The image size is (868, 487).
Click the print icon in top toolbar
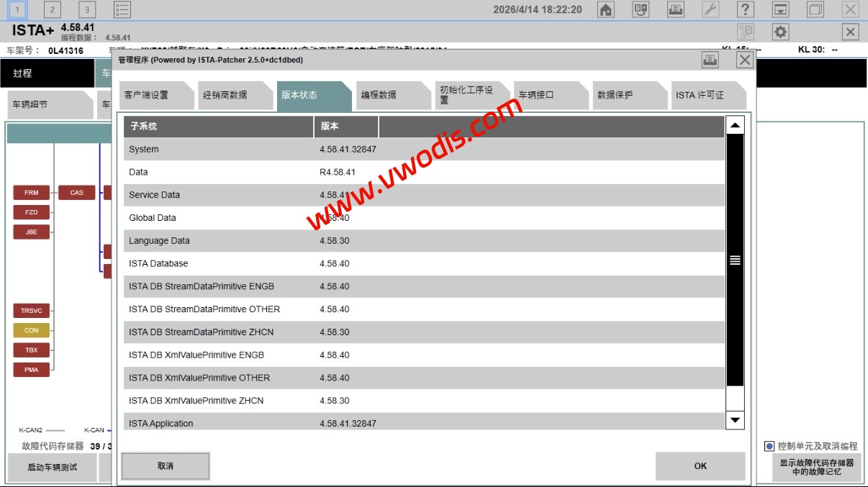click(x=675, y=9)
